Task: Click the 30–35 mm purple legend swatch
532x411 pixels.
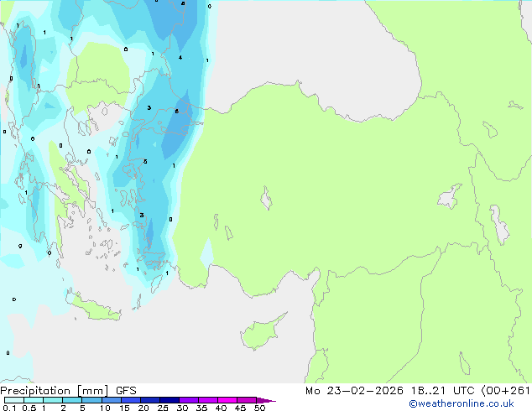Action: (188, 400)
